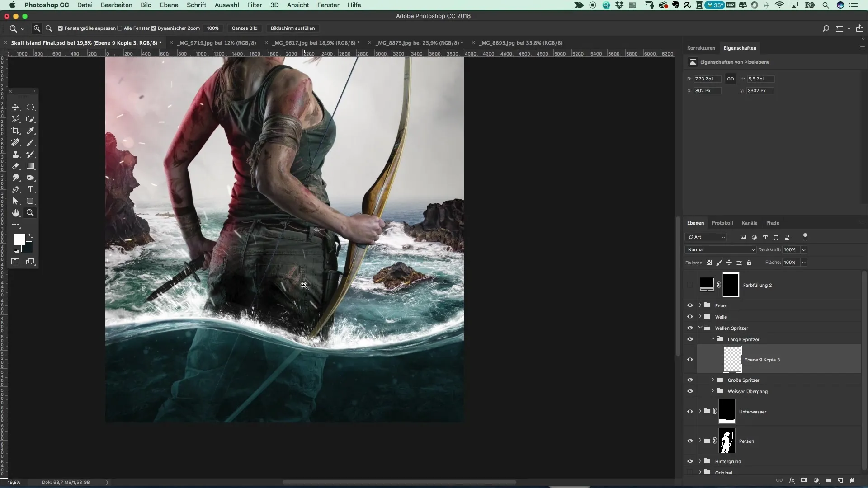Switch to the Kanäle tab
The height and width of the screenshot is (488, 868).
[749, 223]
